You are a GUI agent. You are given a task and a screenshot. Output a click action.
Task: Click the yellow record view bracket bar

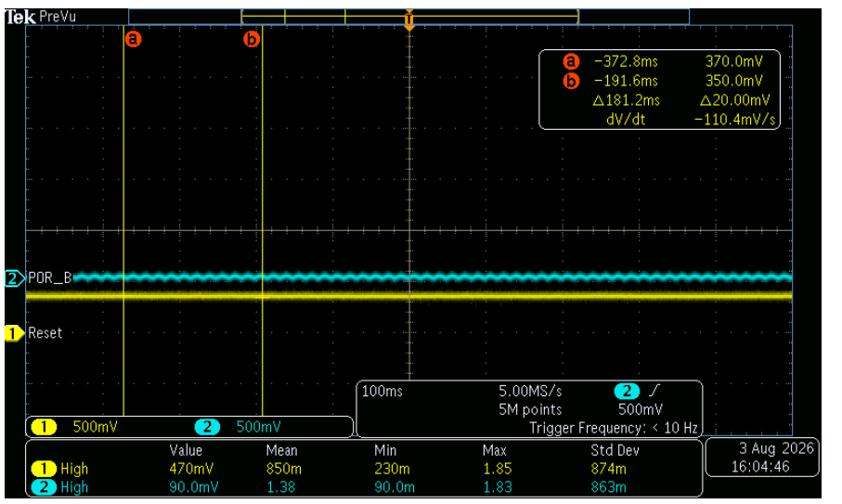pyautogui.click(x=409, y=18)
